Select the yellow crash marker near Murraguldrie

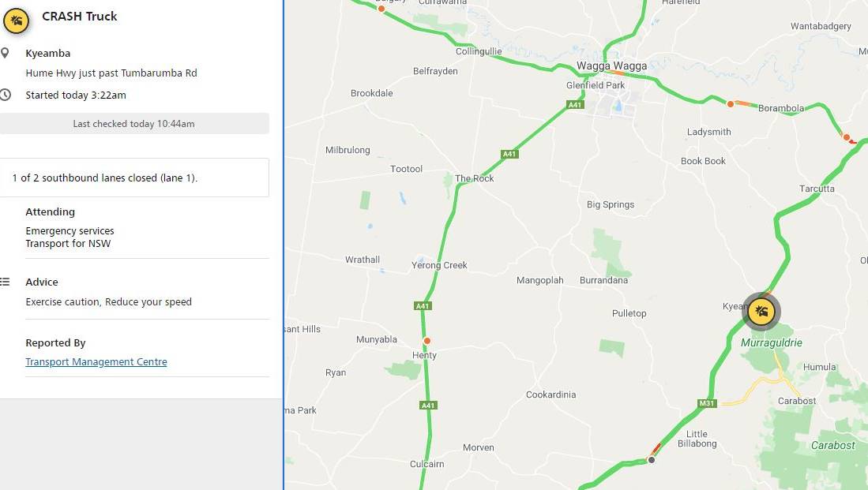click(761, 312)
